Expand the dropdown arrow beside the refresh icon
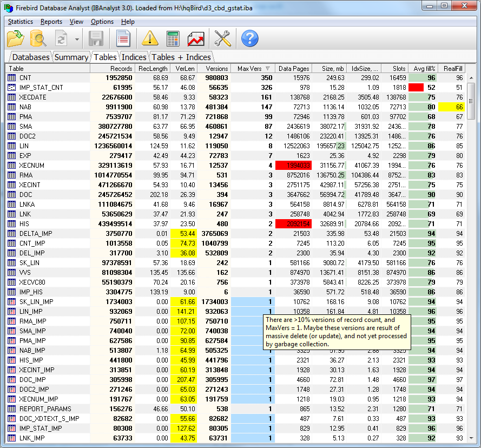Image resolution: width=481 pixels, height=448 pixels. (77, 39)
